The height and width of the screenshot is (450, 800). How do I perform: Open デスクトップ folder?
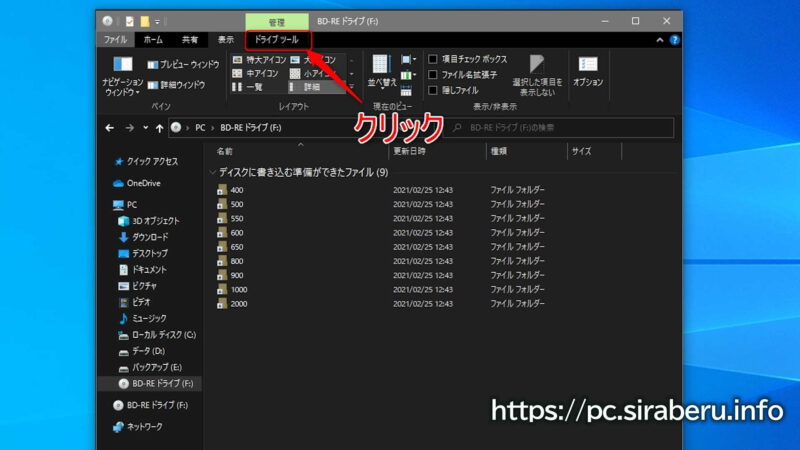[143, 254]
